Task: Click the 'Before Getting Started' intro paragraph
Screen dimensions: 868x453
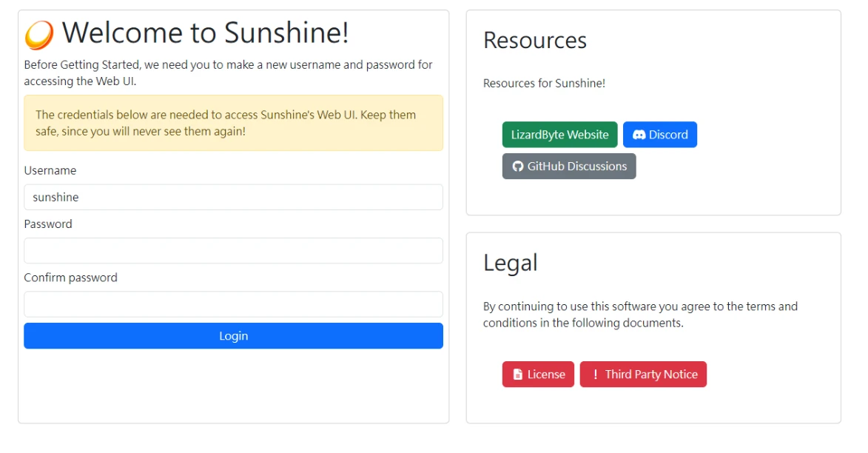Action: [228, 73]
